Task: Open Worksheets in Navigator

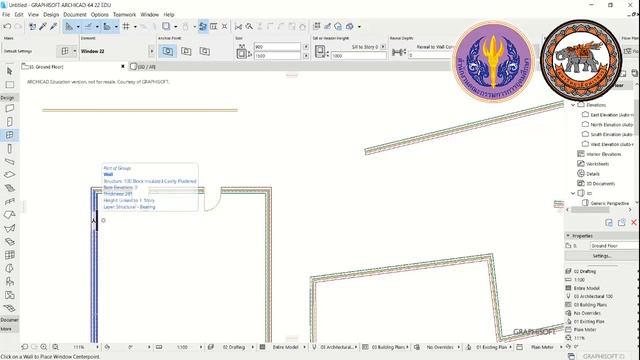Action: (593, 164)
